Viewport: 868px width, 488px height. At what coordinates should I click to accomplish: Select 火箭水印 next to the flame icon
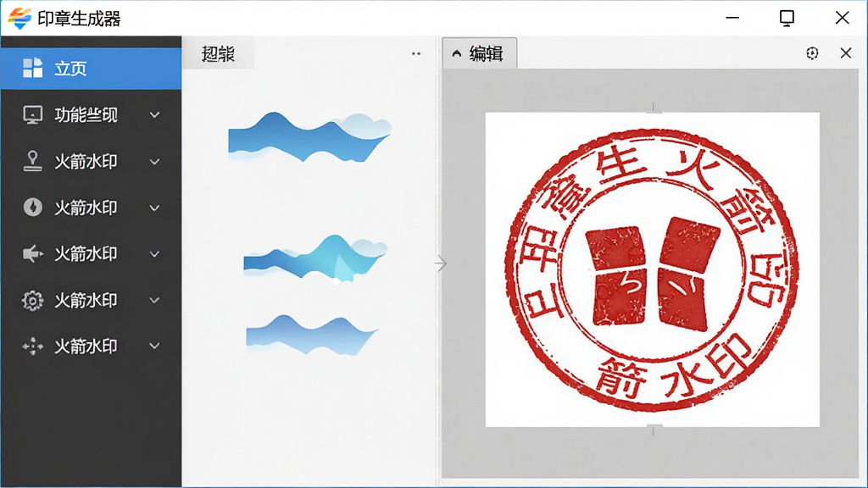86,208
